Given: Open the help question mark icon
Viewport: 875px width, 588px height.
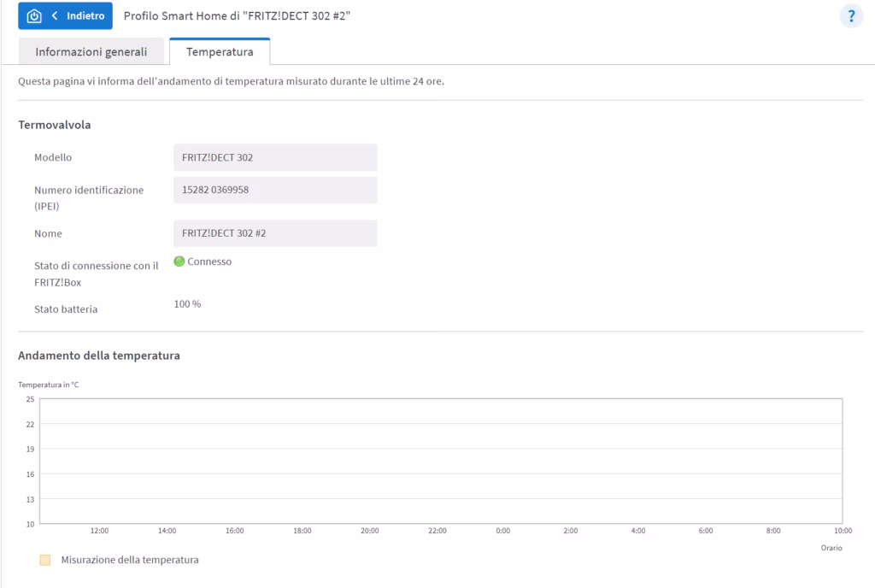Looking at the screenshot, I should point(852,15).
